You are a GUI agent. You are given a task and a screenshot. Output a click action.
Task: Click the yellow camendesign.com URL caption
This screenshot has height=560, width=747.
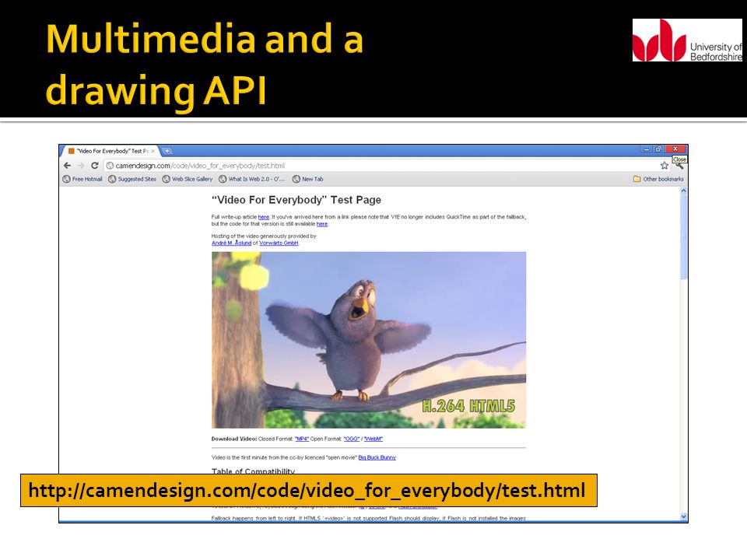tap(308, 491)
